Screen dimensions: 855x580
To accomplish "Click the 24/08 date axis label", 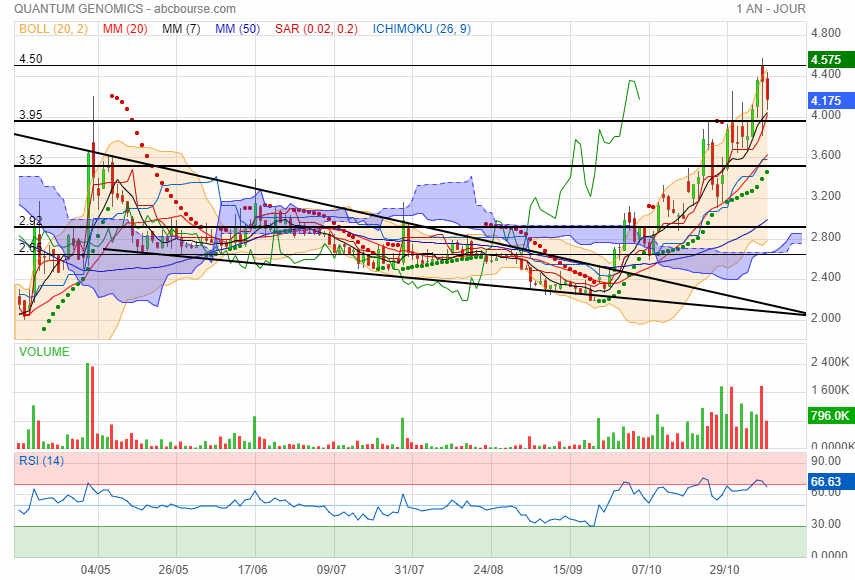I will click(x=489, y=570).
